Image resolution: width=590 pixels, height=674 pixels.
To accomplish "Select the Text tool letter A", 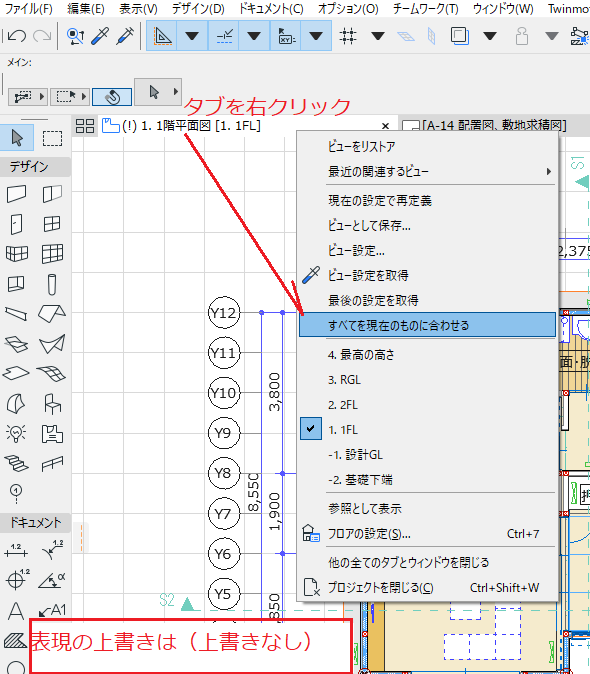I will click(x=16, y=610).
